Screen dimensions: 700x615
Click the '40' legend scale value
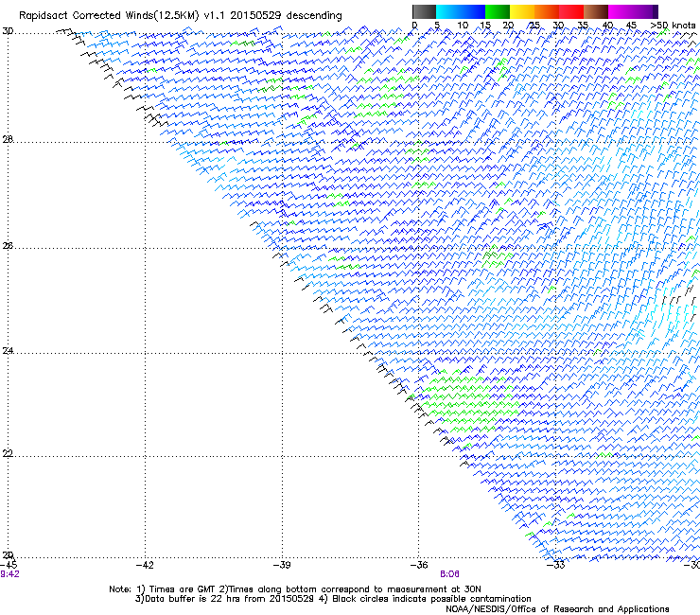tap(607, 26)
